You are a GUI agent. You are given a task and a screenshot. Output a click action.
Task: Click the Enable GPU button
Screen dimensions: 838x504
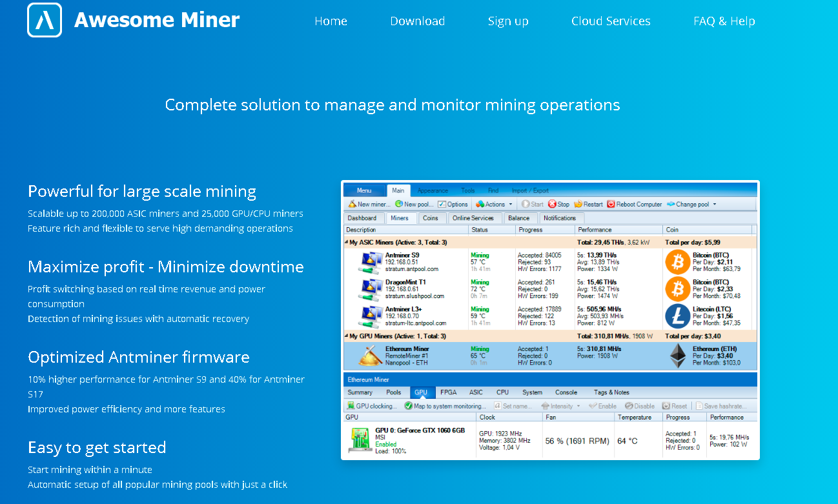tap(602, 406)
